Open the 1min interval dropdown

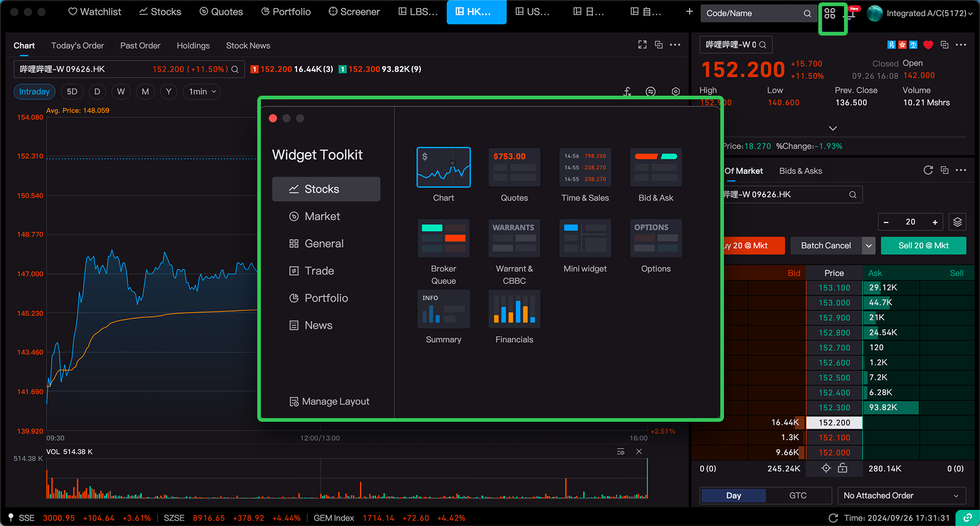(x=202, y=91)
